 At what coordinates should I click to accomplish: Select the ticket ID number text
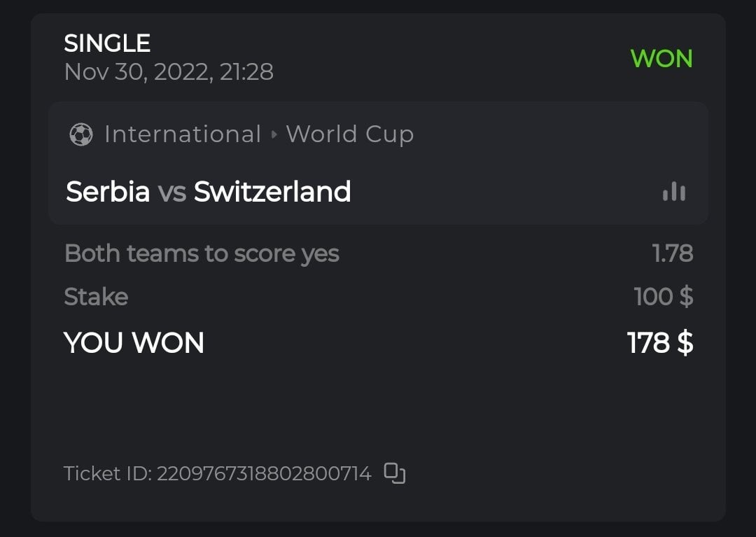pyautogui.click(x=264, y=474)
